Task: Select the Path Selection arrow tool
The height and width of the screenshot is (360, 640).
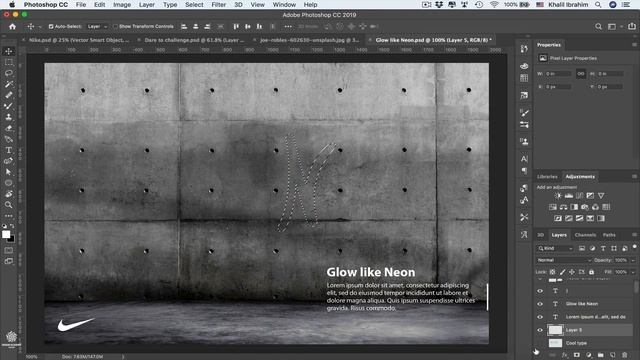Action: pyautogui.click(x=9, y=172)
